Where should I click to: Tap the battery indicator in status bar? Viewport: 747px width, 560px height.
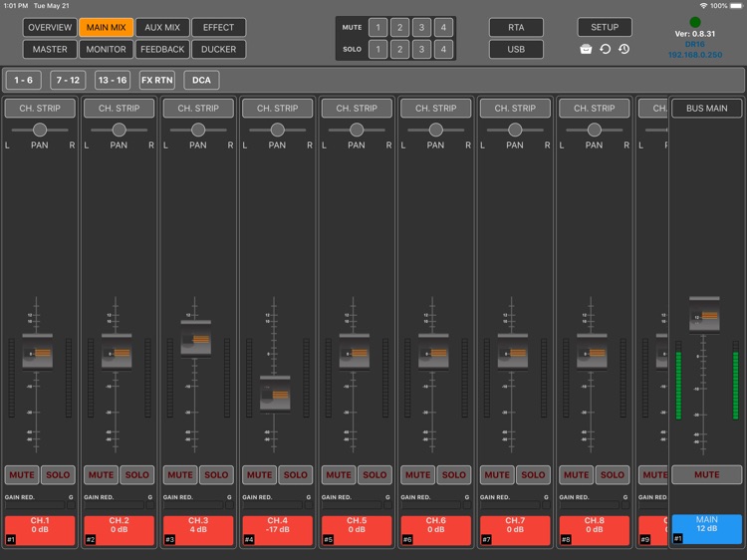tap(736, 6)
